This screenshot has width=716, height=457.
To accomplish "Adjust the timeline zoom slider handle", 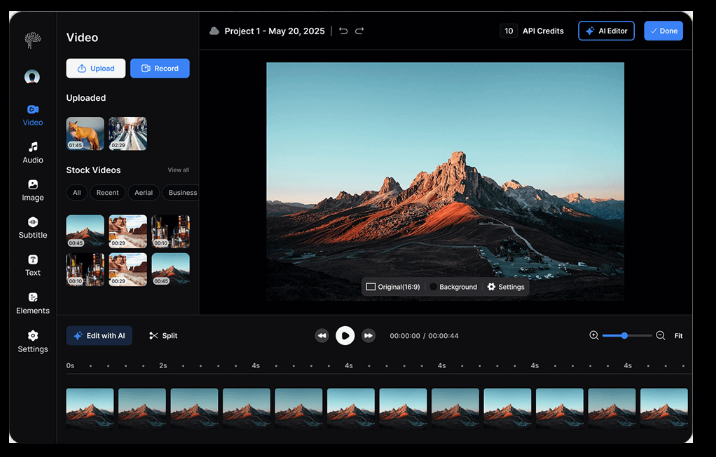I will pos(624,336).
